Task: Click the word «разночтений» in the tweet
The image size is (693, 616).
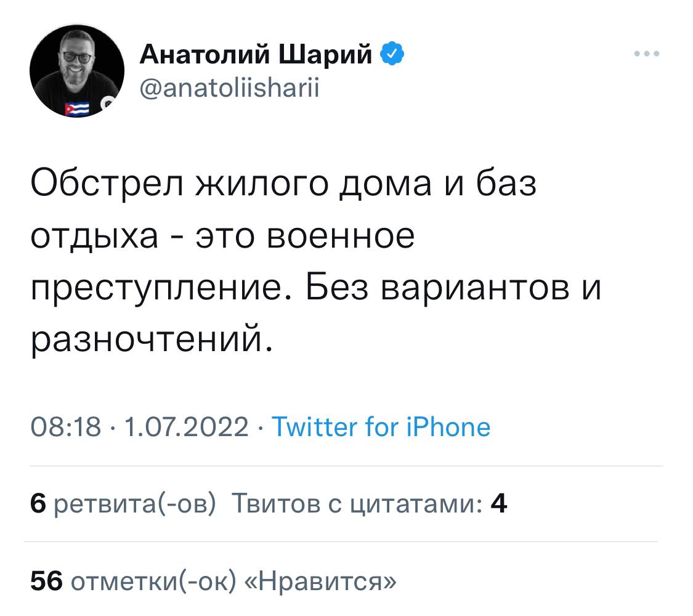Action: pyautogui.click(x=150, y=338)
